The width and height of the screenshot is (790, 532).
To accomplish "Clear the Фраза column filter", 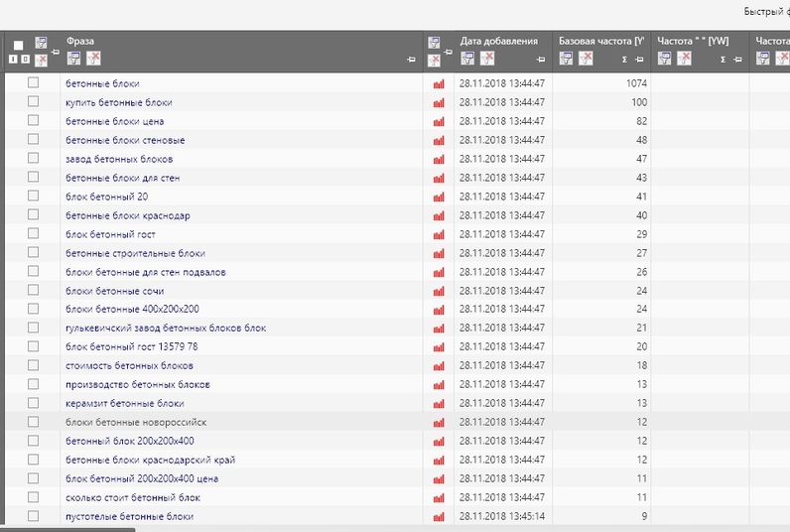I will [93, 59].
